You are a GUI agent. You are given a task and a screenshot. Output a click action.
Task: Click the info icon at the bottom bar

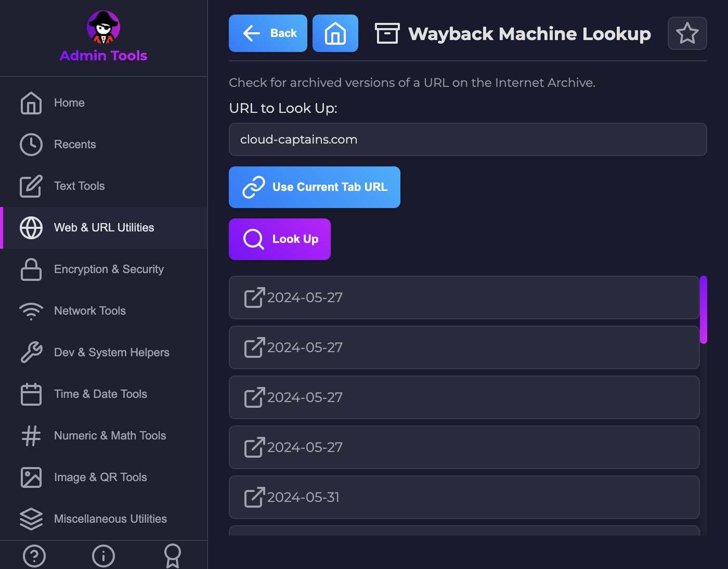coord(103,556)
